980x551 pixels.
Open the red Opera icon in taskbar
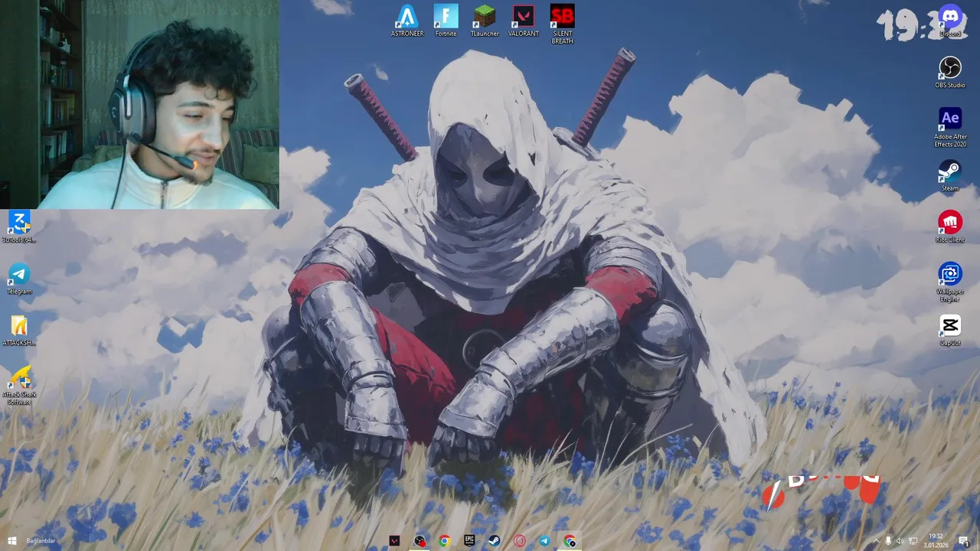(520, 541)
